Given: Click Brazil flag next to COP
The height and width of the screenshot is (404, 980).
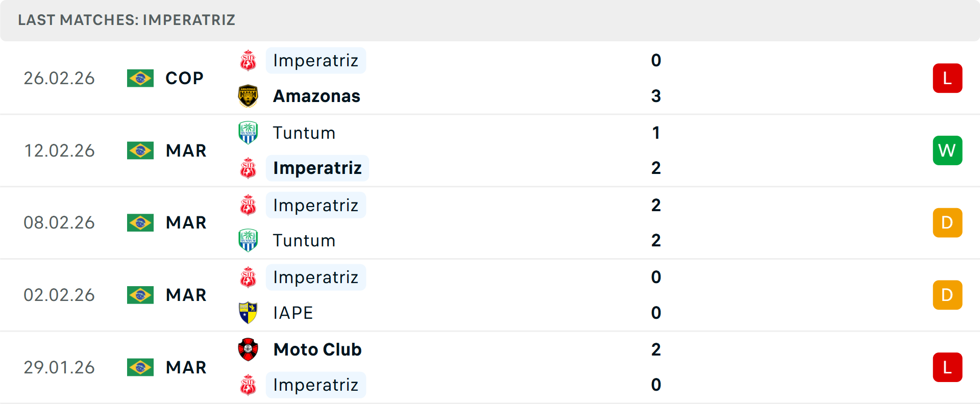Looking at the screenshot, I should [x=140, y=79].
